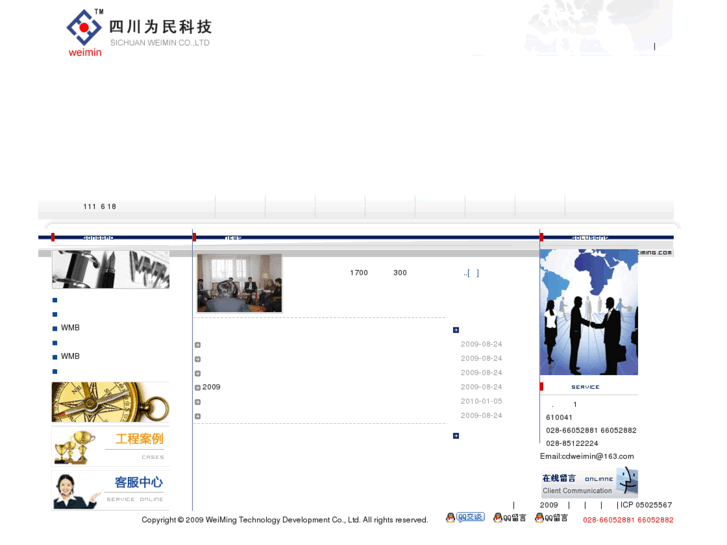Screen dimensions: 727x545
Task: Click the '2009' footer link
Action: pos(549,505)
